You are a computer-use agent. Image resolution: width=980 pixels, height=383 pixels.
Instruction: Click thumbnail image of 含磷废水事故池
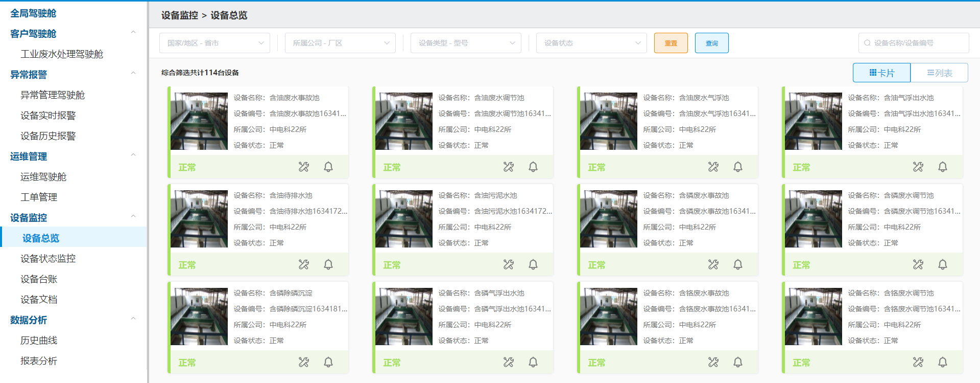pos(609,219)
